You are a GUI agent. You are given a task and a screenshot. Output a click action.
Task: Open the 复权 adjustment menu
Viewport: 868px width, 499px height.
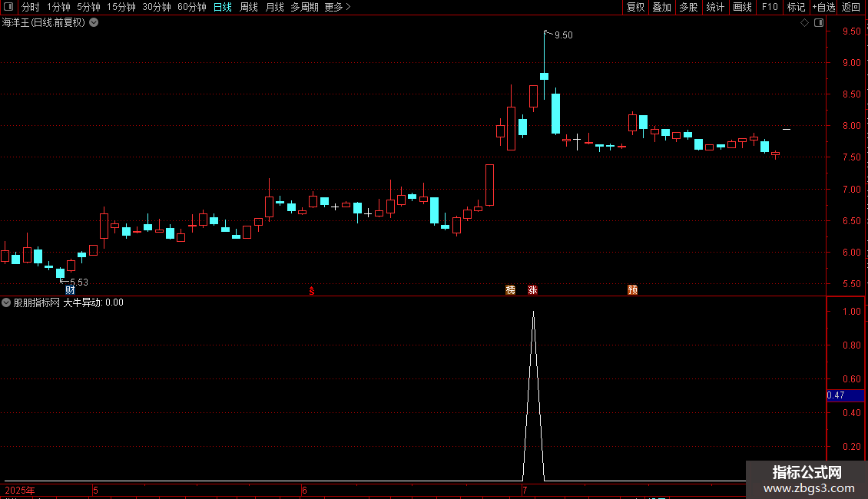pyautogui.click(x=635, y=7)
